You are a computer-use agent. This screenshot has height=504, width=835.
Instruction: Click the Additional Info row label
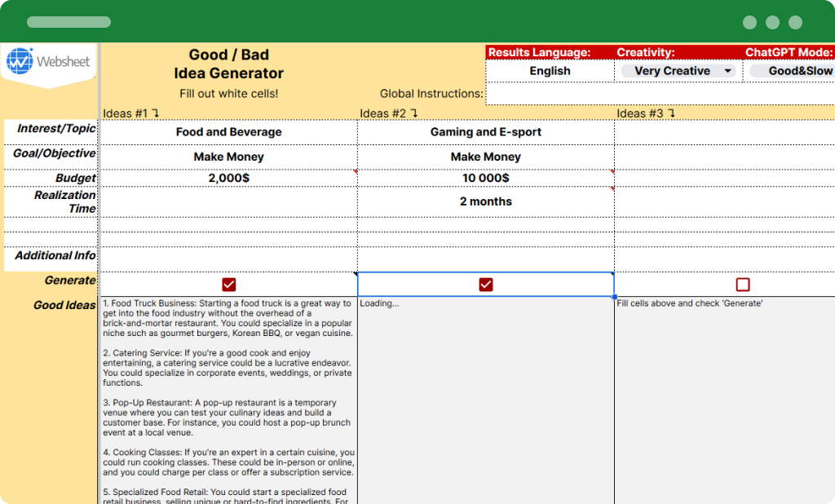(x=55, y=256)
